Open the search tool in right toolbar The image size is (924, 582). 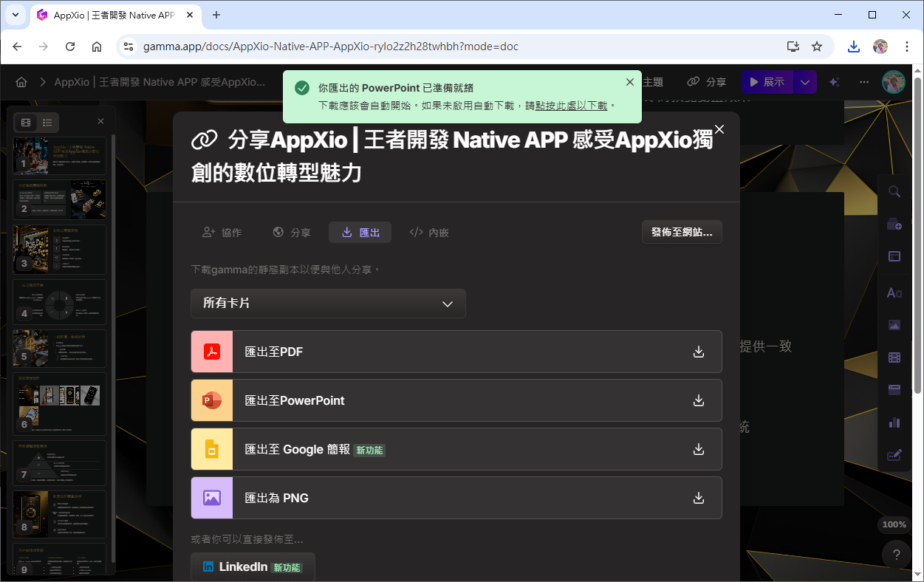894,192
